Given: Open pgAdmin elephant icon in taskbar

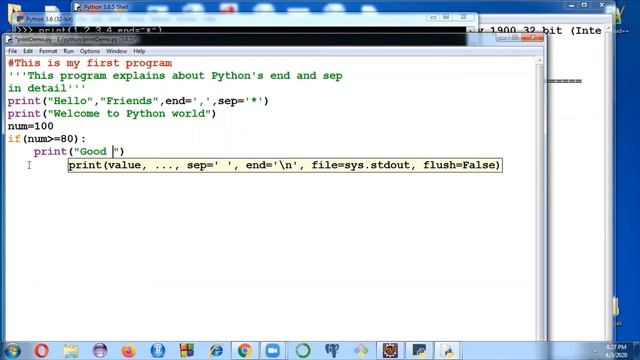Looking at the screenshot, I should 332,351.
